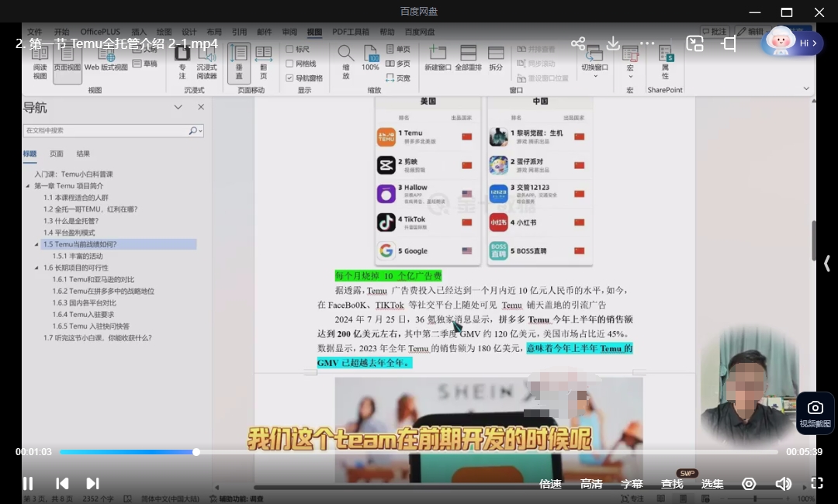Skip to the next video
Viewport: 838px width, 504px height.
pyautogui.click(x=92, y=483)
